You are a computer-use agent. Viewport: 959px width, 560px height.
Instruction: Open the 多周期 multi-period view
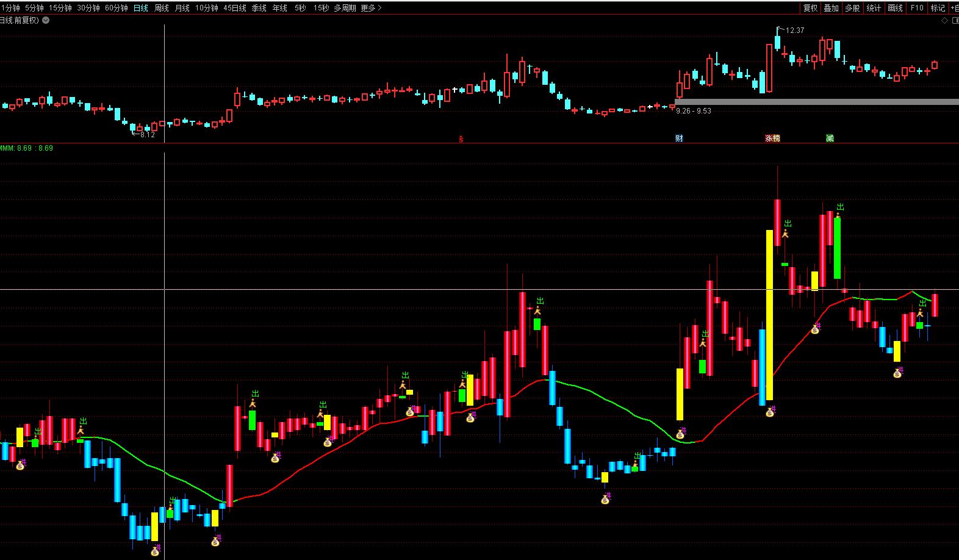(x=345, y=8)
